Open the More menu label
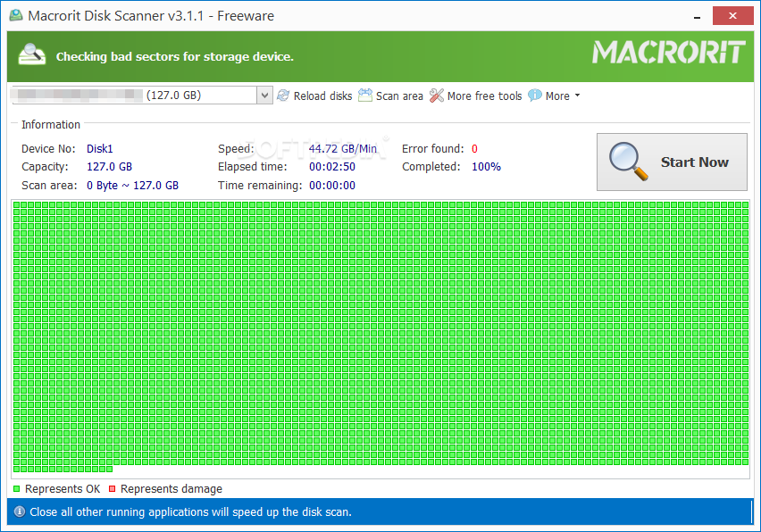Screen dimensions: 761x532 557,96
